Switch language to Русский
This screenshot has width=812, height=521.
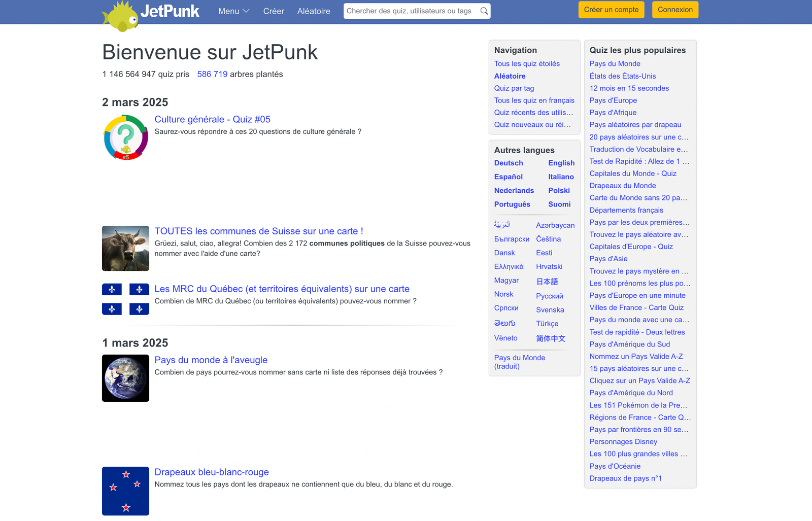550,296
